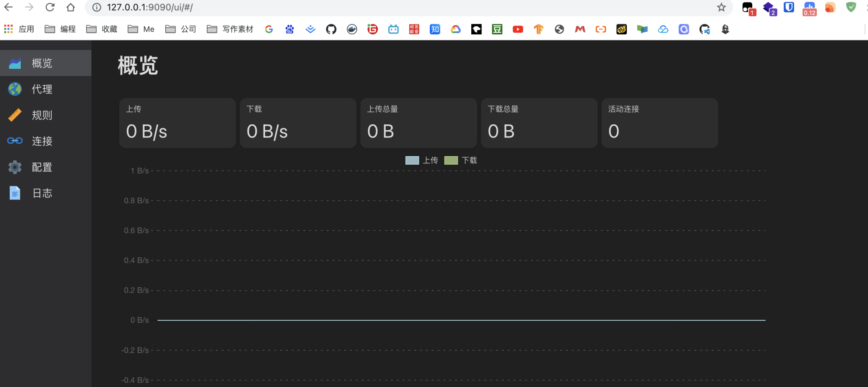Launch the YouTube bookmark
The height and width of the screenshot is (387, 868).
(x=517, y=29)
